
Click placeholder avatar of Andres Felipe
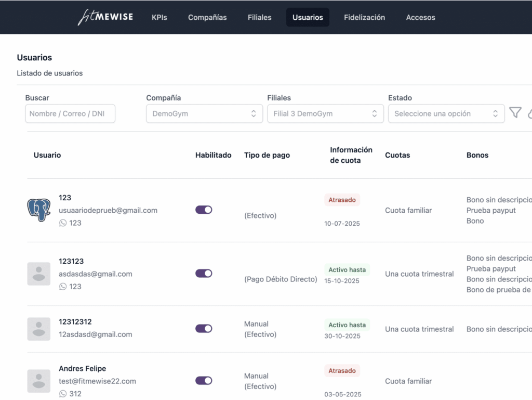(x=38, y=381)
